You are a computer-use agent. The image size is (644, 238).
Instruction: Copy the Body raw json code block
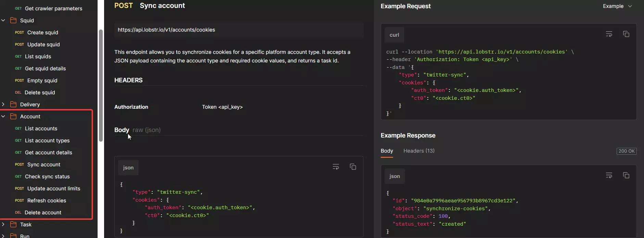(x=353, y=167)
